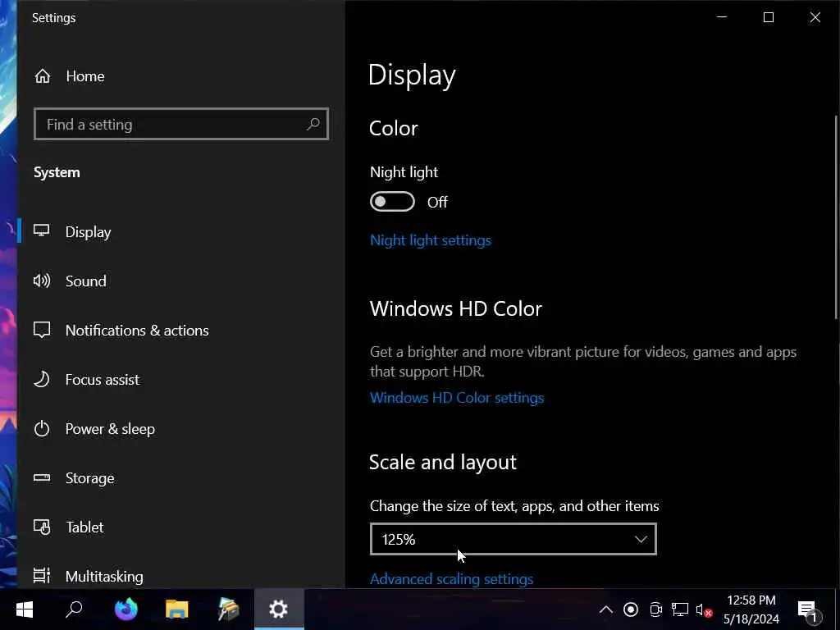Viewport: 840px width, 630px height.
Task: Click the Meet Now camera tray icon
Action: coord(655,609)
